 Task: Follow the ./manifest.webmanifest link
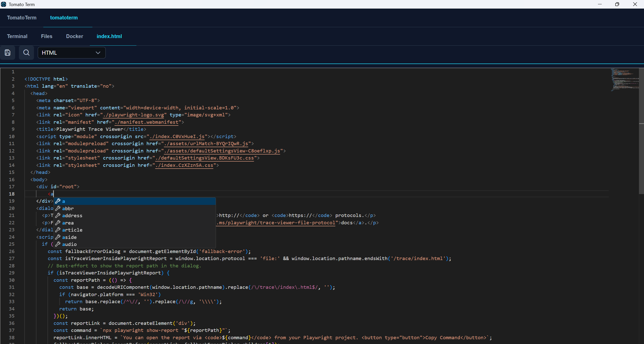click(146, 122)
